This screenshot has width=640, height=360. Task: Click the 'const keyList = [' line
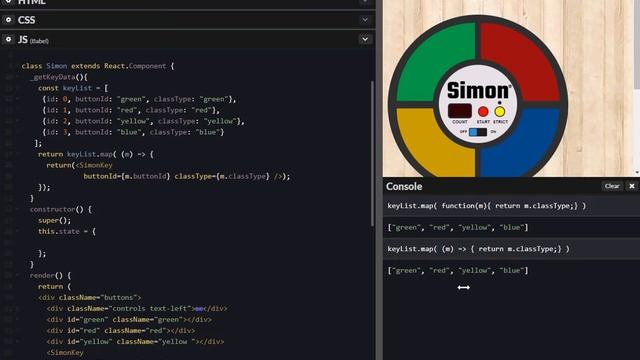click(73, 88)
